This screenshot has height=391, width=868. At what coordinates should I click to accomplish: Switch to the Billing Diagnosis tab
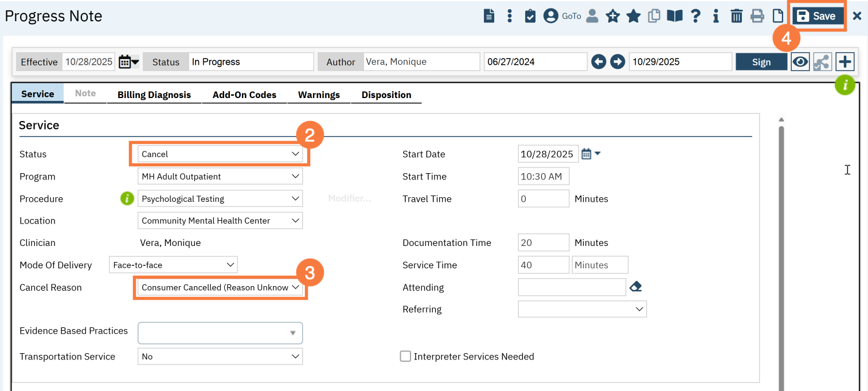pyautogui.click(x=154, y=95)
